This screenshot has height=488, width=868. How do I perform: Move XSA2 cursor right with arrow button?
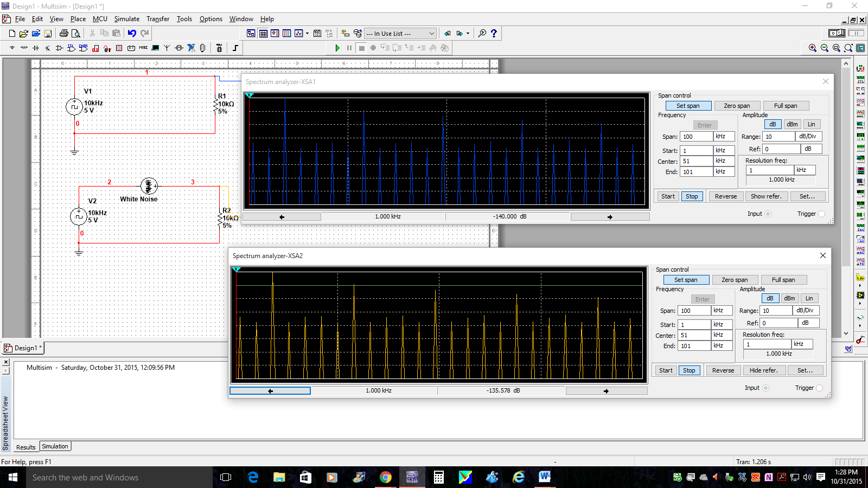pyautogui.click(x=606, y=391)
